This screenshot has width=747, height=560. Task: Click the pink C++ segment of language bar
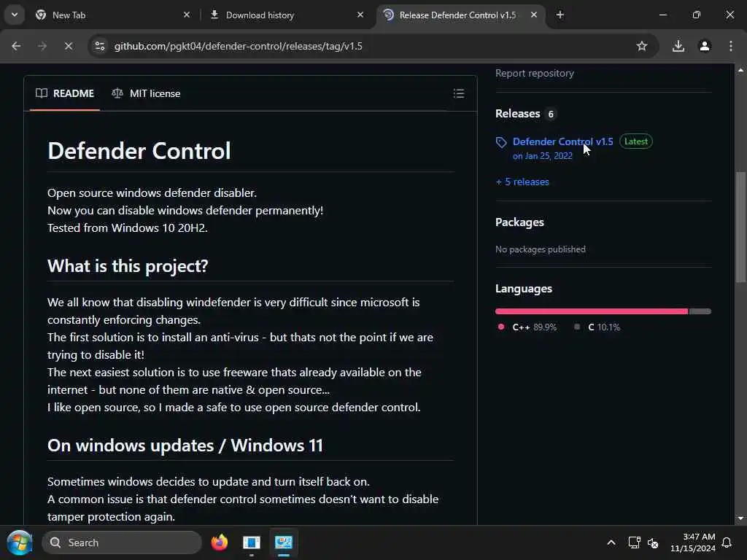coord(592,311)
